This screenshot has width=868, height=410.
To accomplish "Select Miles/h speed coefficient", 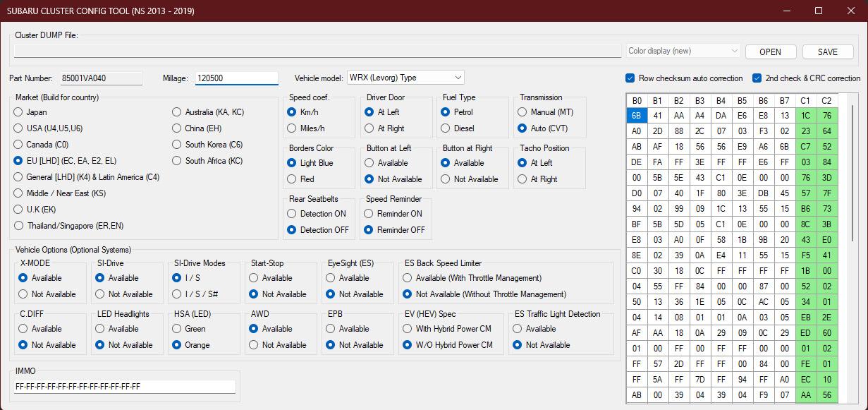I will [x=292, y=128].
